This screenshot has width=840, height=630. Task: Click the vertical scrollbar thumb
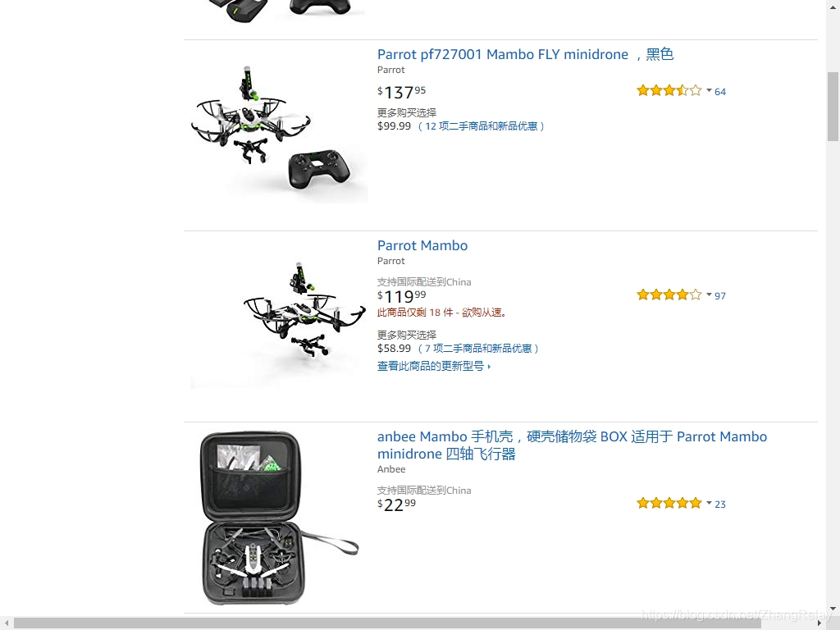tap(833, 106)
